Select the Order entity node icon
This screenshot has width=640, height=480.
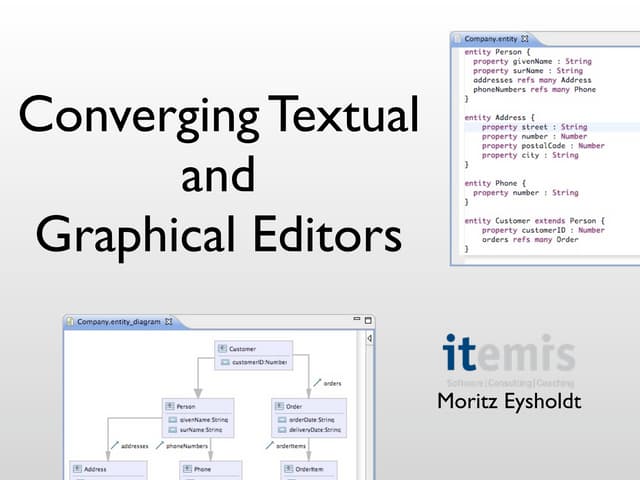279,407
